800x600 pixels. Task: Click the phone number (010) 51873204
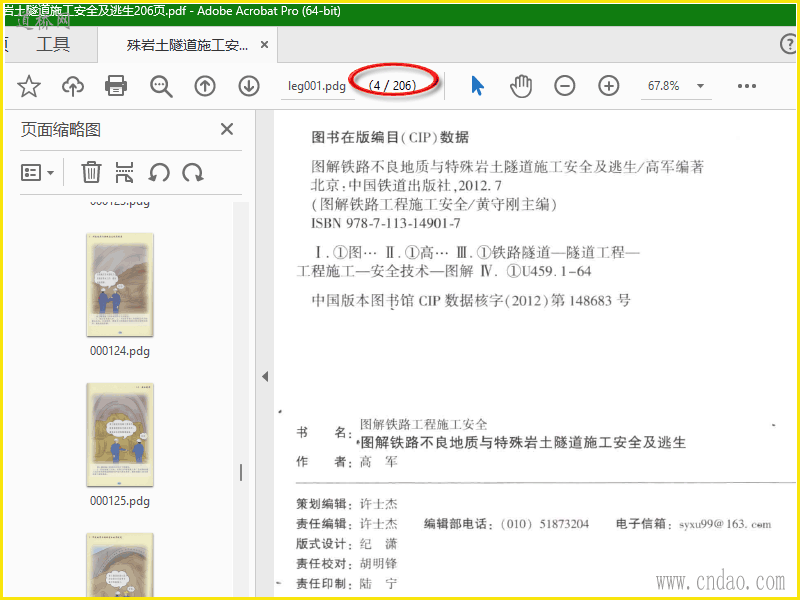tap(544, 524)
